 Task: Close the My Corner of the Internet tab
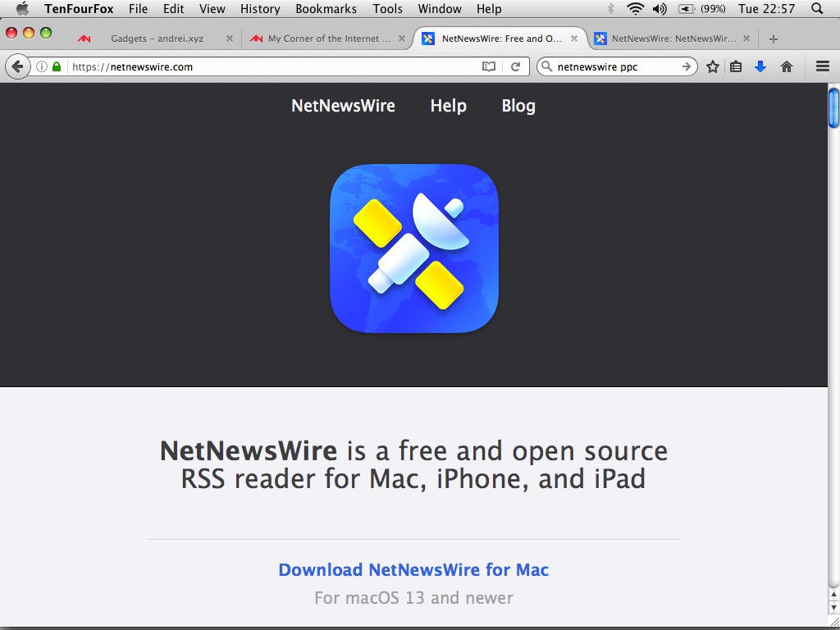pyautogui.click(x=402, y=39)
